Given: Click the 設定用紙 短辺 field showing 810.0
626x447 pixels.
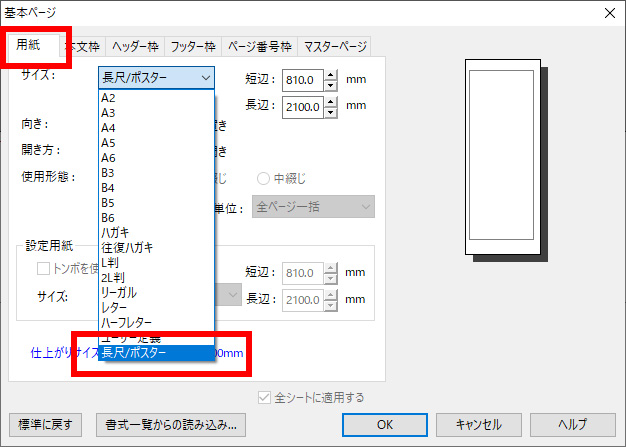Looking at the screenshot, I should [x=303, y=273].
